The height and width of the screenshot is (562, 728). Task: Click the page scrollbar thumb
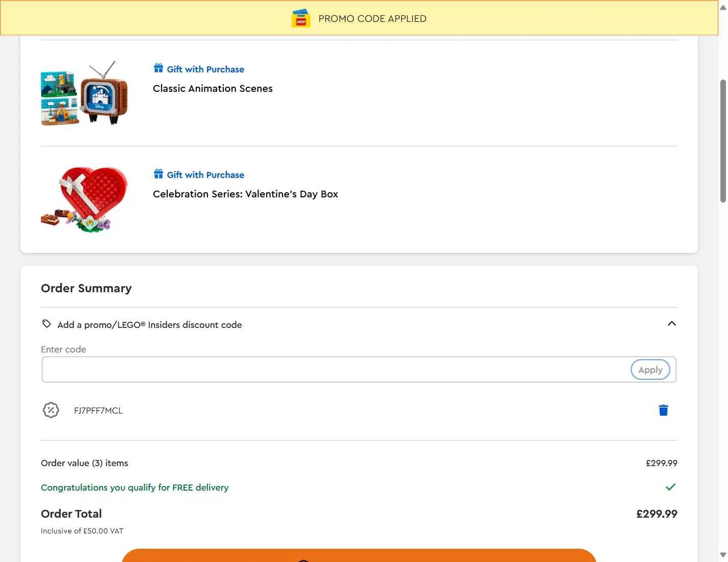pos(723,141)
